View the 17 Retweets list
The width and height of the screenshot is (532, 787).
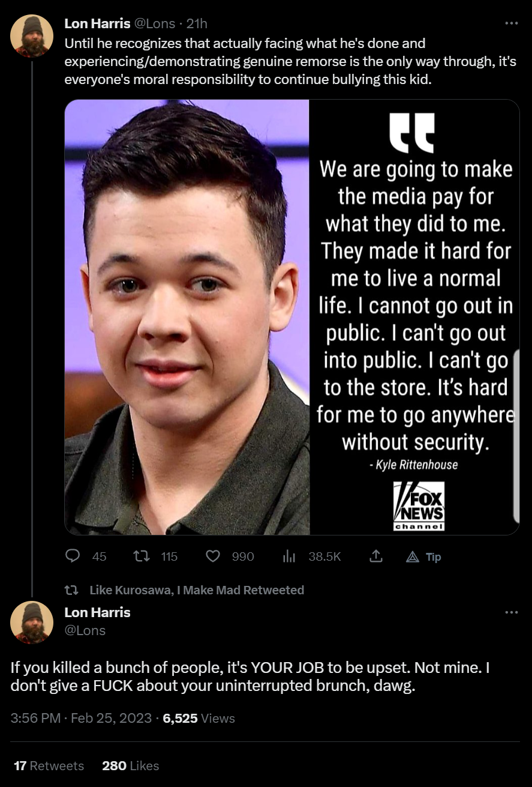coord(49,765)
